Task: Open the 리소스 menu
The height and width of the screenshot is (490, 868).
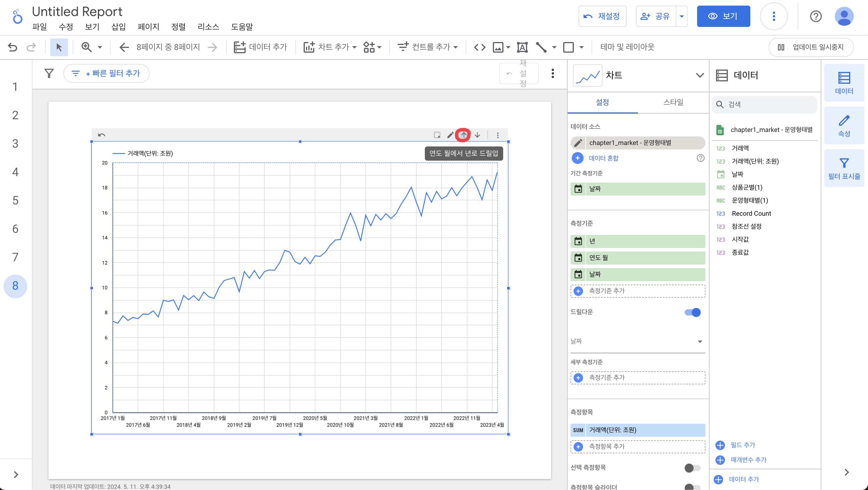Action: coord(208,27)
